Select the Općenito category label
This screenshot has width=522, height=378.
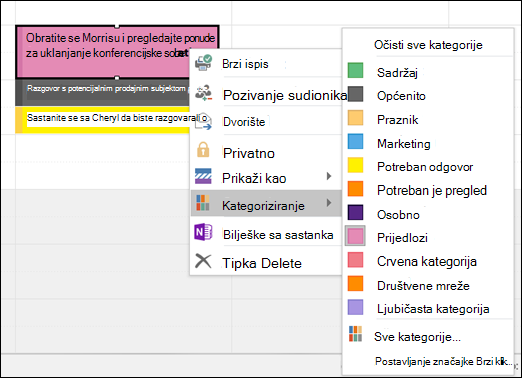[401, 96]
